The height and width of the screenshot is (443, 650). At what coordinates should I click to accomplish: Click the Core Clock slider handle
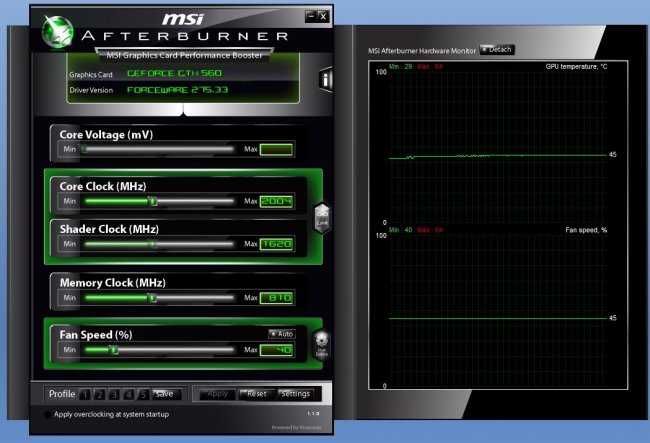(153, 201)
